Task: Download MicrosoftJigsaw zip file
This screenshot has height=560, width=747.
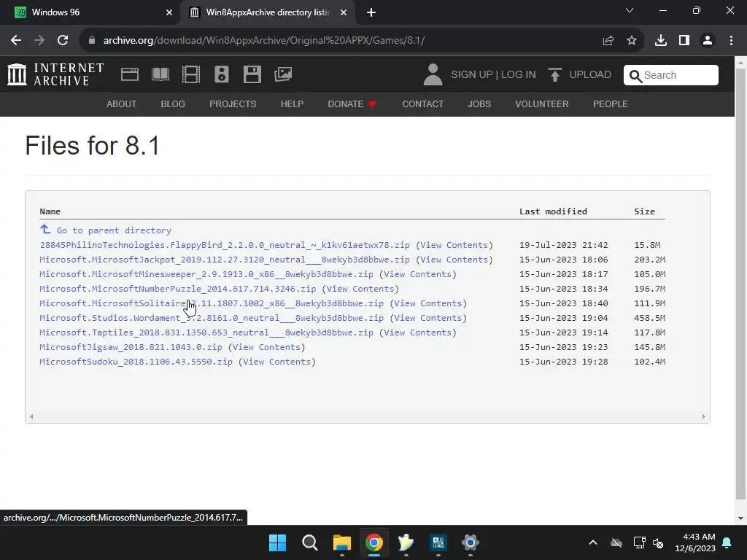Action: (131, 347)
